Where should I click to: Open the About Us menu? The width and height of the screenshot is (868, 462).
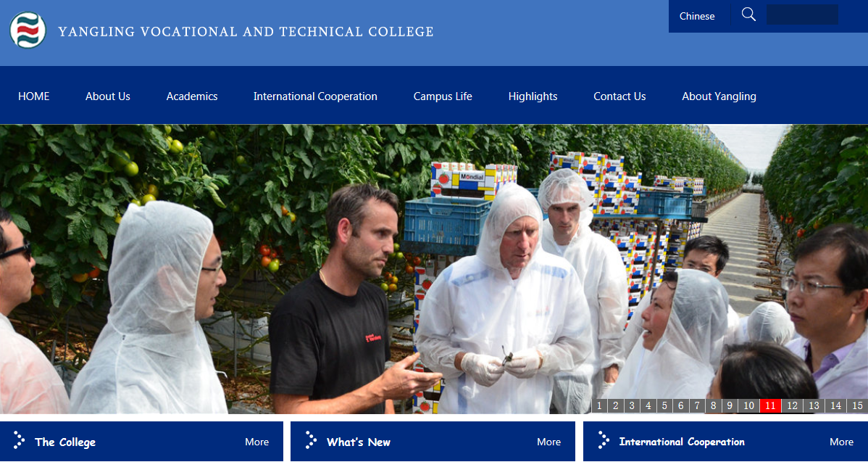tap(108, 96)
